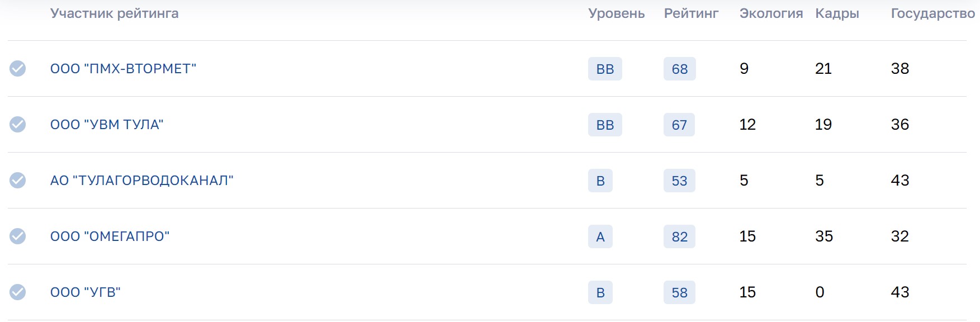Click the verified icon next to ООО "УГВ"

coord(18,292)
